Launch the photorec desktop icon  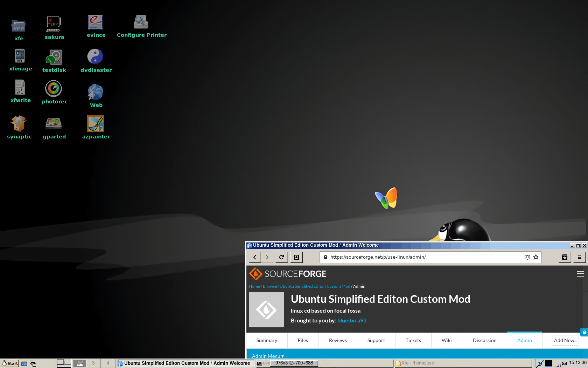[54, 92]
